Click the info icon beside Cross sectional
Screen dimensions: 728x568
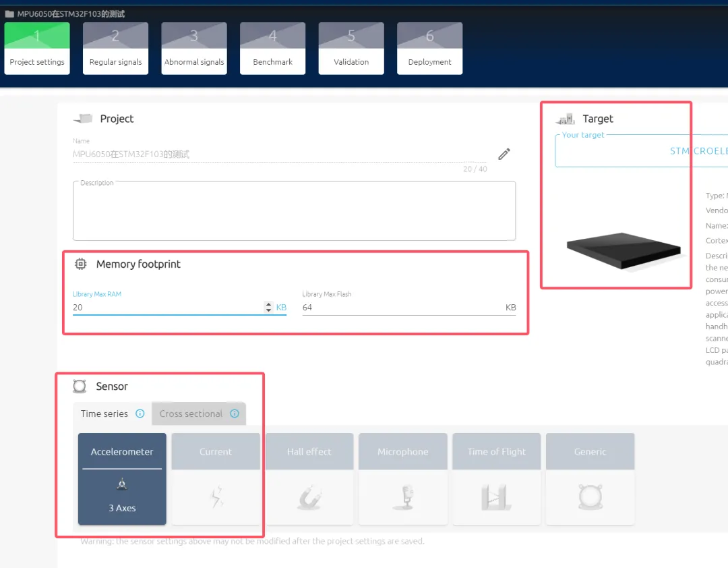tap(235, 414)
